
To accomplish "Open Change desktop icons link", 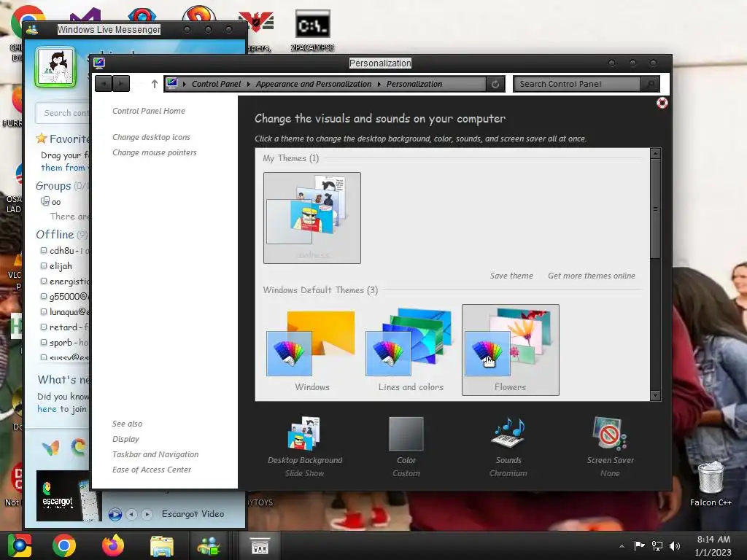I will (x=151, y=137).
